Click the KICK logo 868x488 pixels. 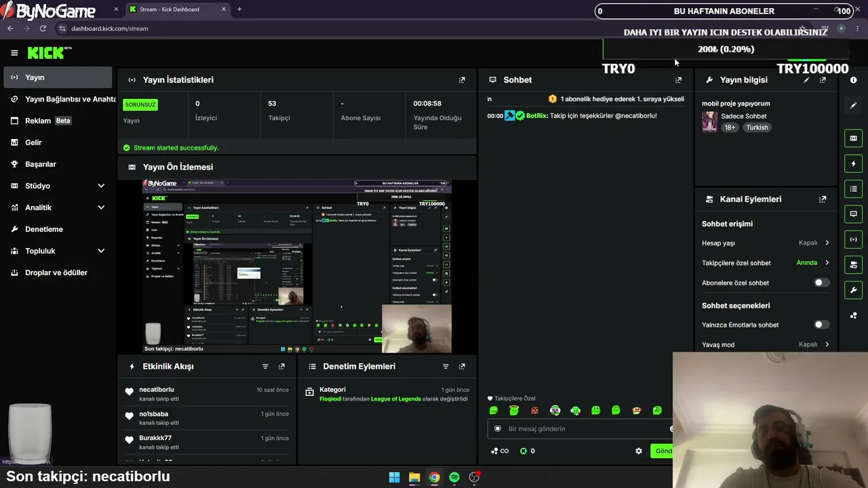49,53
